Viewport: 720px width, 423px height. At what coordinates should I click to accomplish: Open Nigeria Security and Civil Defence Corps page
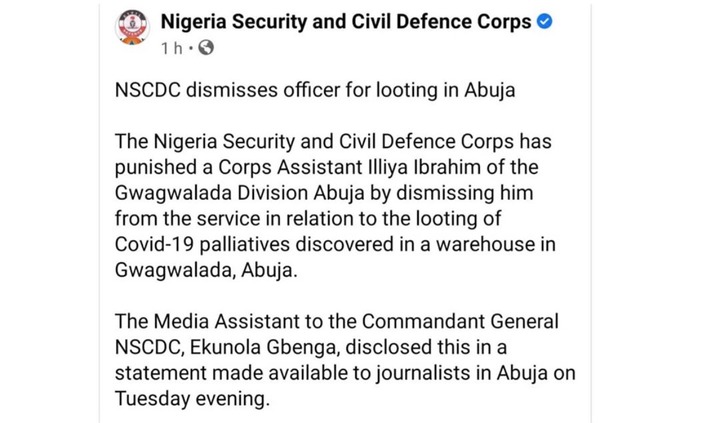point(346,22)
